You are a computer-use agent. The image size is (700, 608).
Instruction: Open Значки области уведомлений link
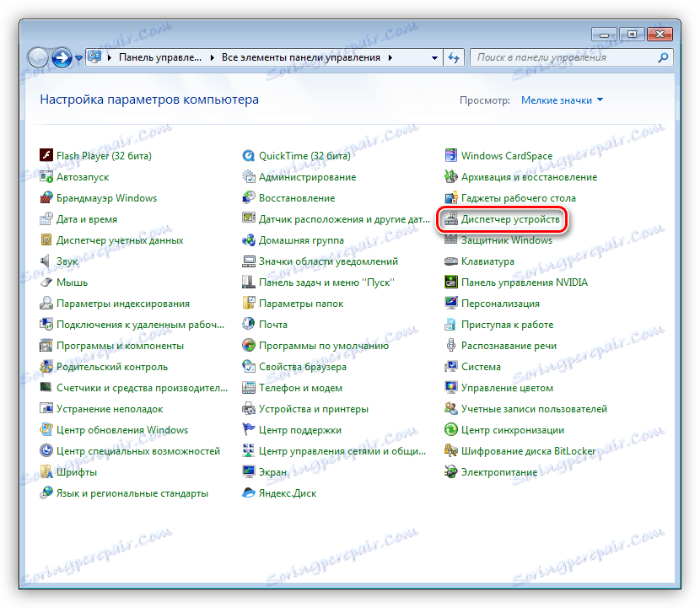328,261
